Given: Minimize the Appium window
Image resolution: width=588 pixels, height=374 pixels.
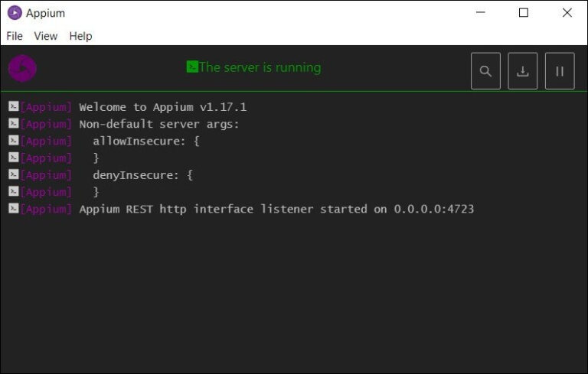Looking at the screenshot, I should [x=480, y=13].
